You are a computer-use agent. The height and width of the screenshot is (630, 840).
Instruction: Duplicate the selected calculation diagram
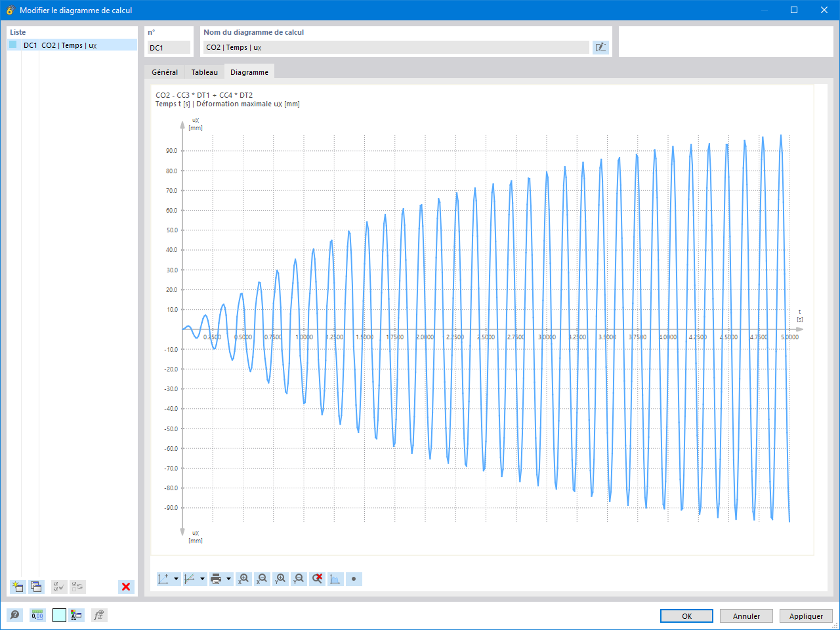[x=36, y=587]
